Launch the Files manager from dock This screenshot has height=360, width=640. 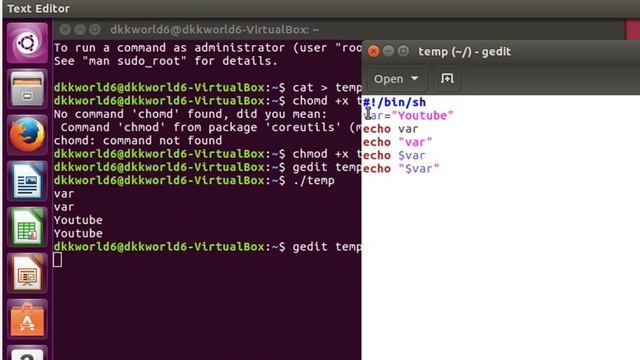(x=27, y=89)
